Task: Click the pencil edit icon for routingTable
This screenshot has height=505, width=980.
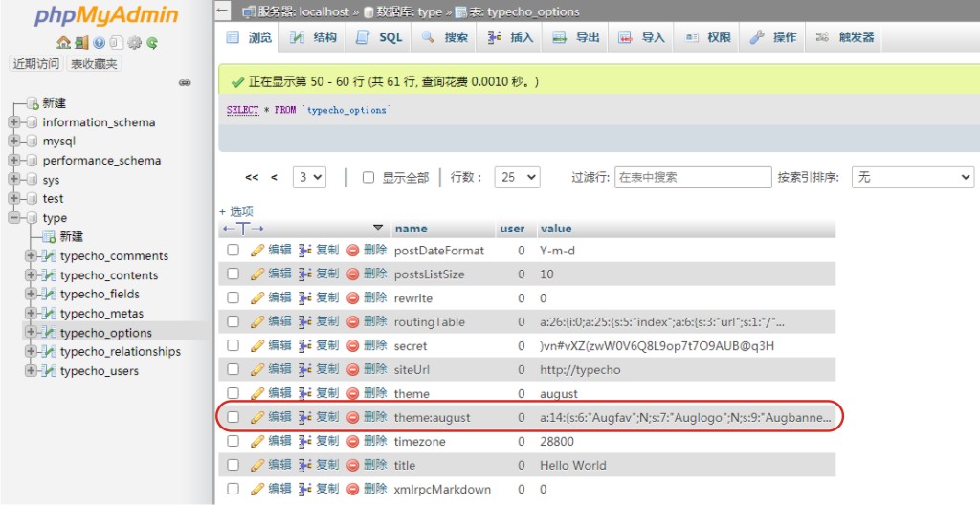Action: [x=257, y=322]
